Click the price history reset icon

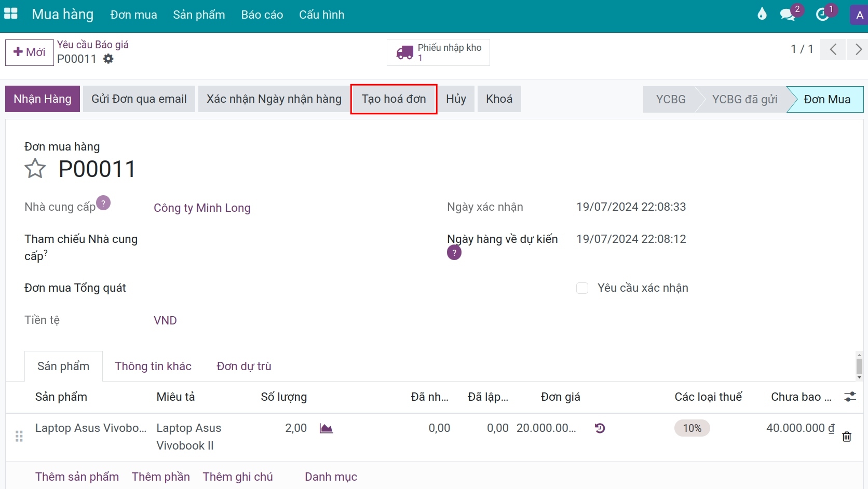tap(600, 428)
